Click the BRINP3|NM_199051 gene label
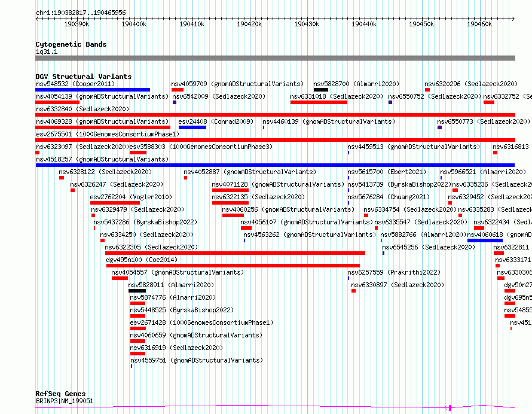Screen dimensions: 532x414 (x=65, y=401)
